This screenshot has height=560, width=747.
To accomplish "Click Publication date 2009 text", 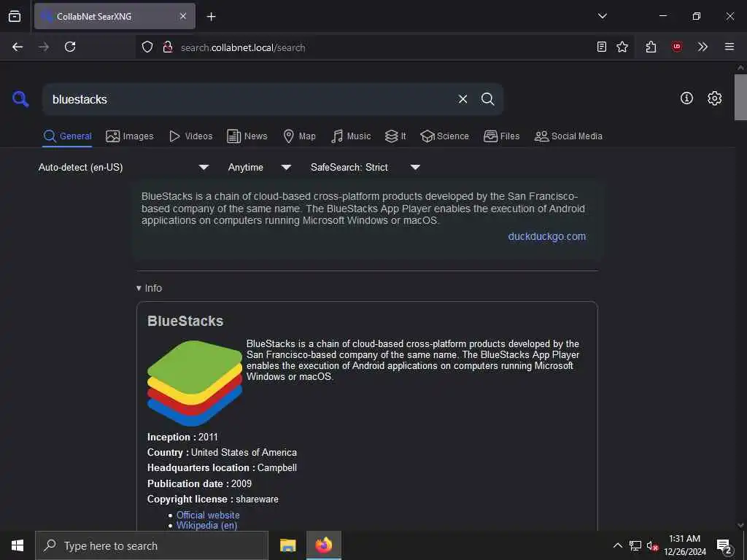I will coord(199,483).
